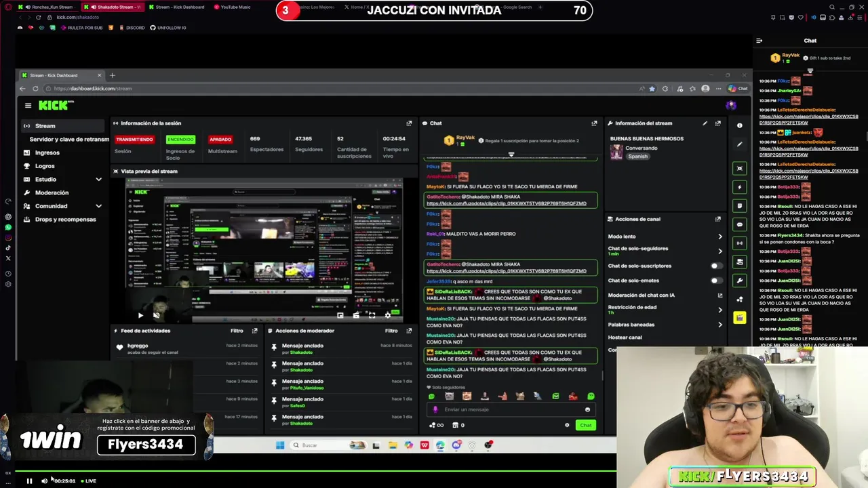Select the pencil edit icon in right toolbar
The width and height of the screenshot is (868, 488).
[739, 144]
